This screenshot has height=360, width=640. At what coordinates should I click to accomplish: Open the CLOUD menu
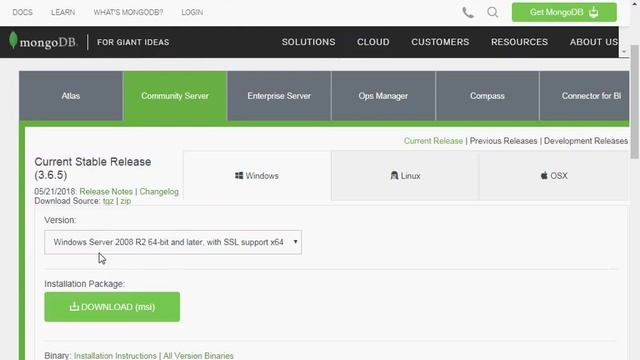coord(373,42)
